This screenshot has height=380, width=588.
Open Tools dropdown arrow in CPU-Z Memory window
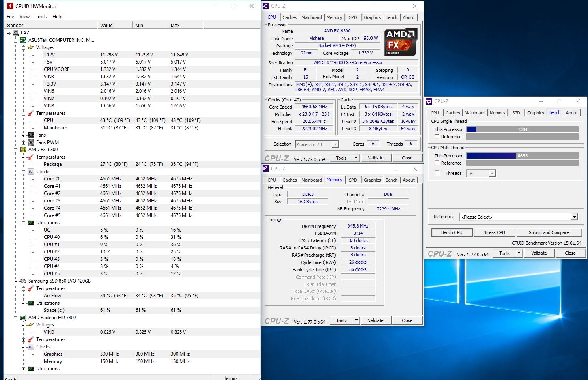(x=356, y=320)
